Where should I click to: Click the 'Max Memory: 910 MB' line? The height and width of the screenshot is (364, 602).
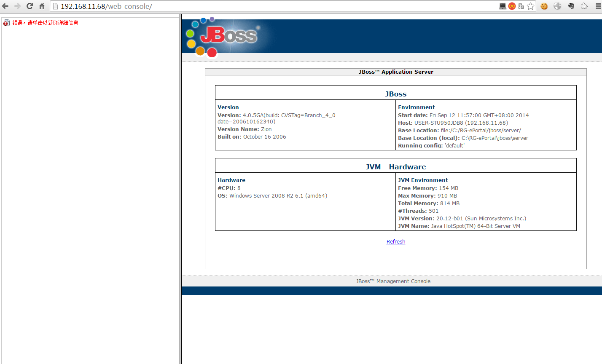pyautogui.click(x=427, y=196)
